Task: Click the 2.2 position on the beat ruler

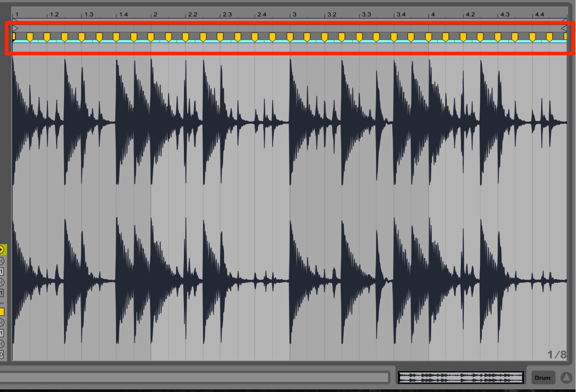Action: tap(193, 15)
